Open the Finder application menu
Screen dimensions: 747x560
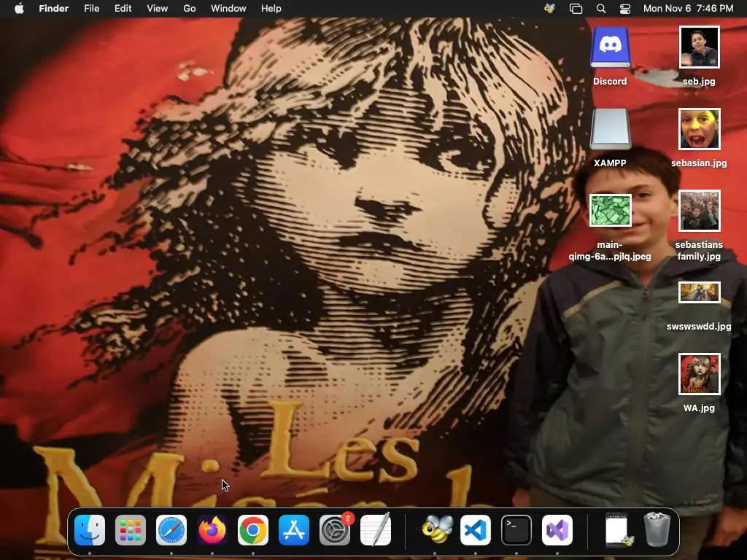click(54, 9)
